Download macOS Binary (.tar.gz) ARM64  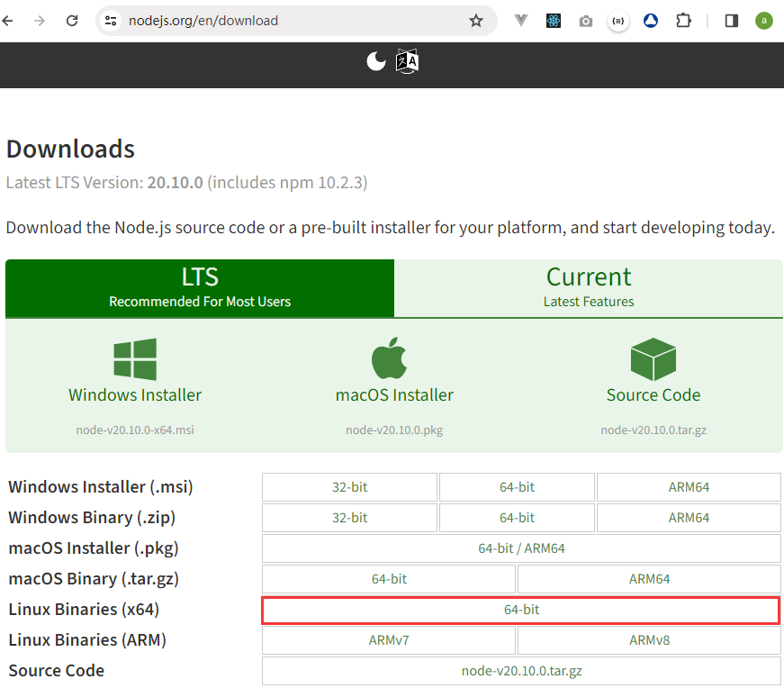[649, 579]
